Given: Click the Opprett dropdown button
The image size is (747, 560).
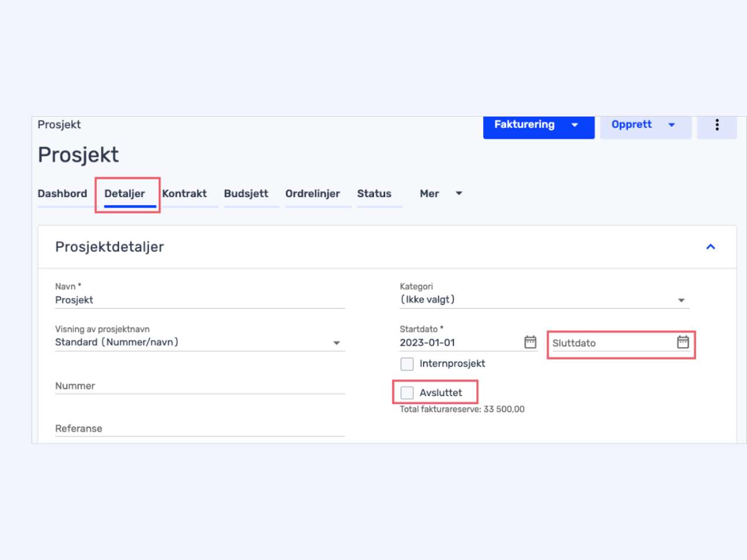Looking at the screenshot, I should (645, 125).
